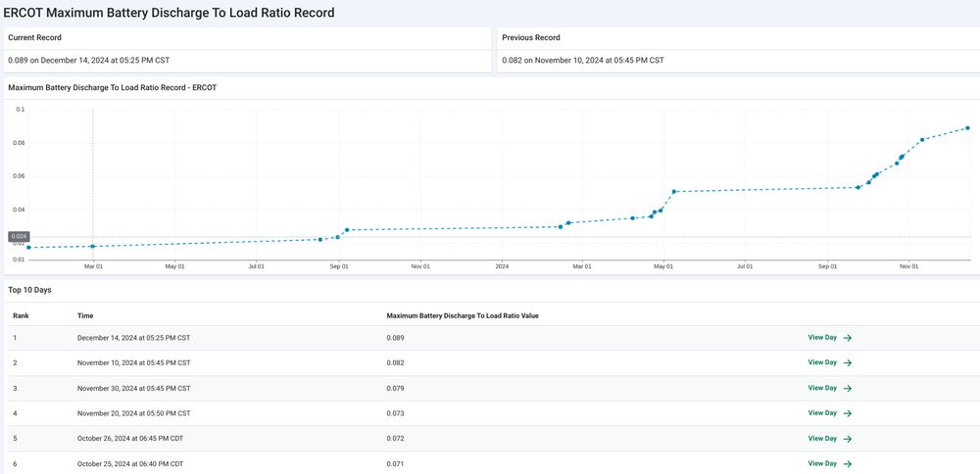The width and height of the screenshot is (980, 474).
Task: Click the 0.079 value in table
Action: pos(395,389)
